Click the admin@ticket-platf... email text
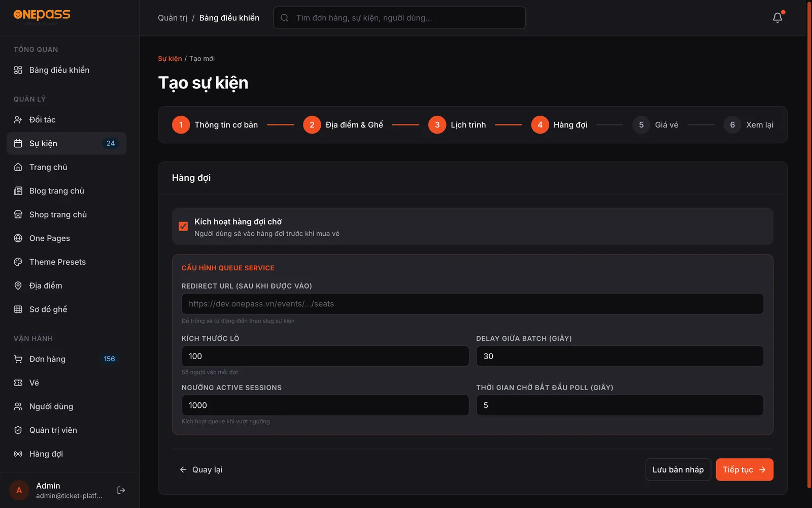 [x=69, y=496]
